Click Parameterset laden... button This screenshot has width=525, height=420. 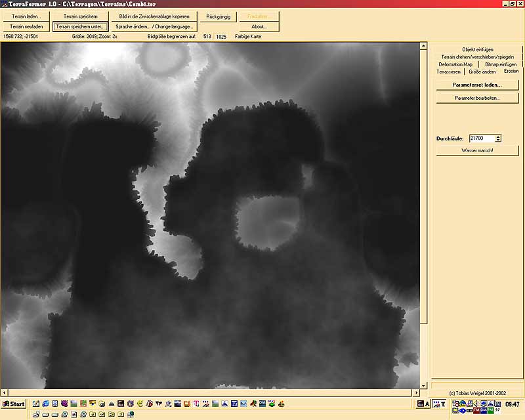[477, 85]
